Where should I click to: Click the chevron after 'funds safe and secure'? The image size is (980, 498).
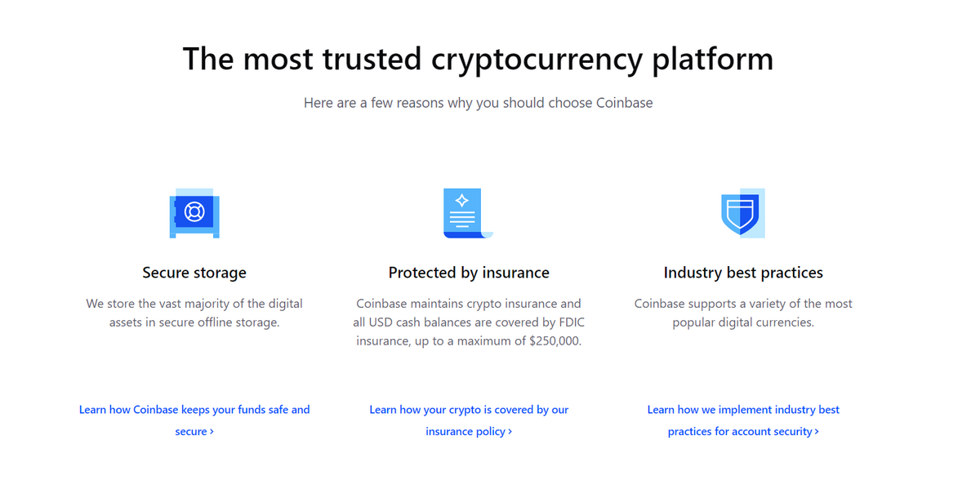[x=212, y=432]
